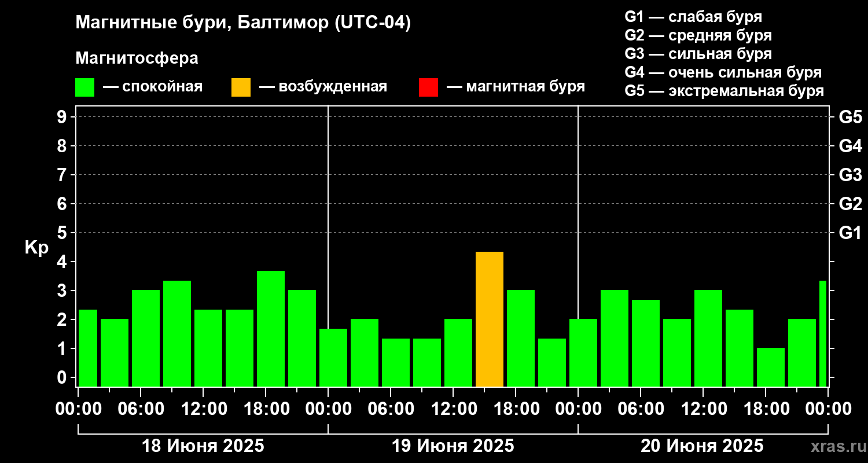Image resolution: width=868 pixels, height=463 pixels.
Task: Click the 'G4 — очень сильная буря' line
Action: (723, 72)
